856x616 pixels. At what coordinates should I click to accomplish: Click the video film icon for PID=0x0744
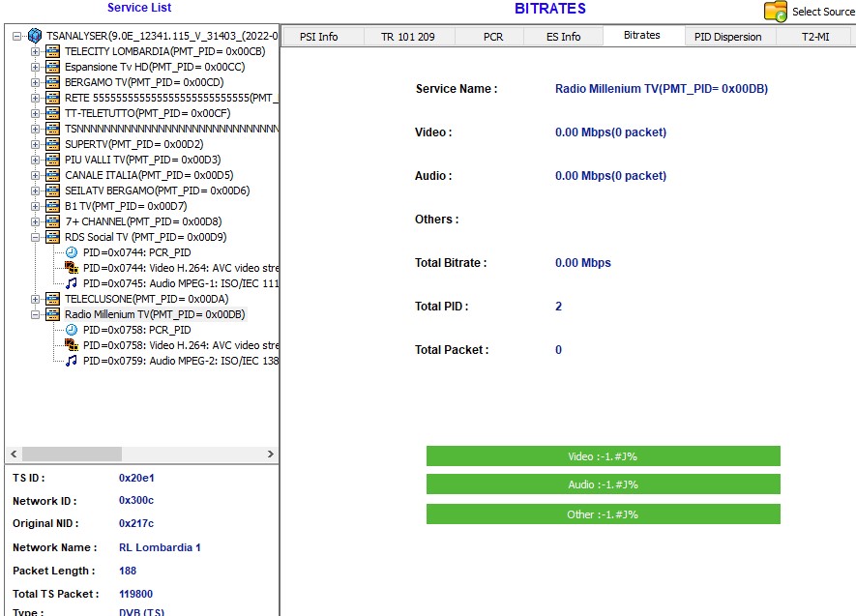72,267
